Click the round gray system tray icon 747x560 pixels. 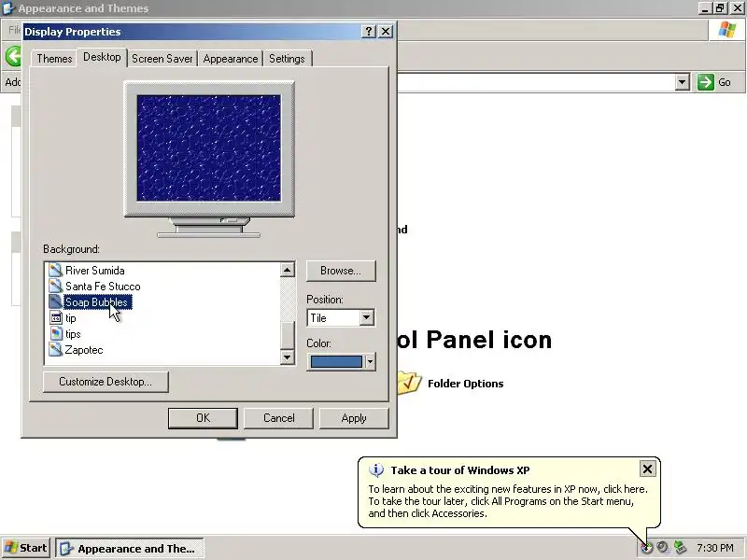tap(663, 548)
